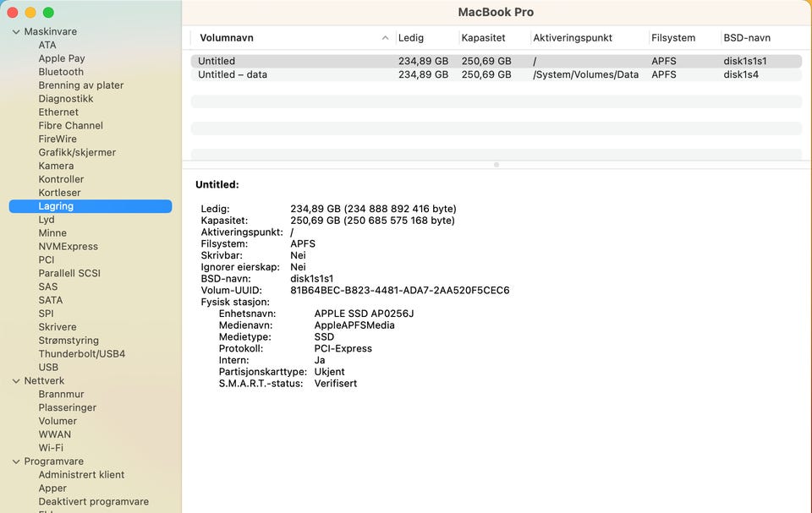Collapse the Nettverk section
The image size is (812, 513).
[16, 381]
